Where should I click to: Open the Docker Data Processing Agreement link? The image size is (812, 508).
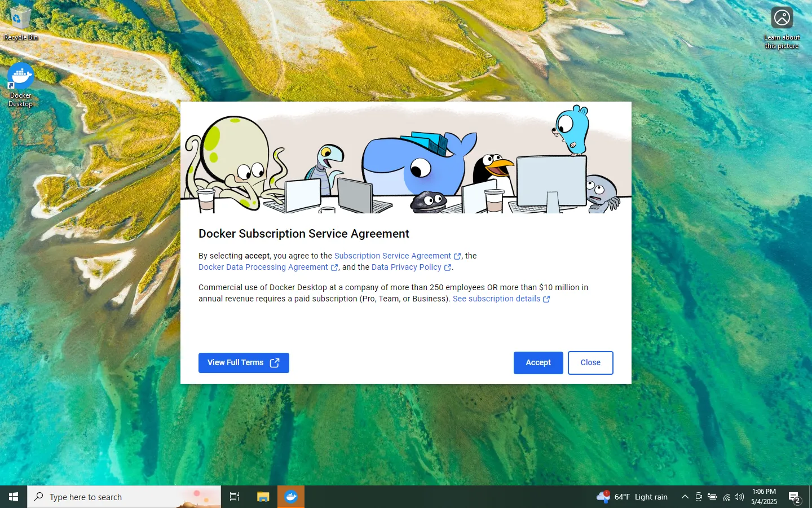coord(264,267)
